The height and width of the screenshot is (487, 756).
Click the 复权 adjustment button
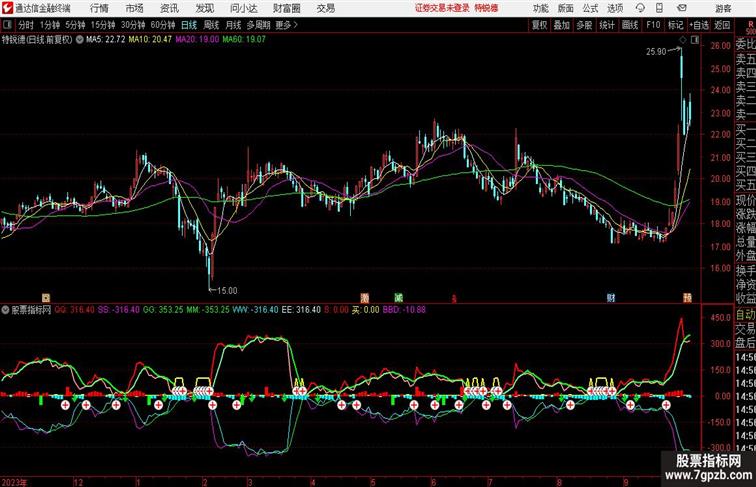coord(539,25)
